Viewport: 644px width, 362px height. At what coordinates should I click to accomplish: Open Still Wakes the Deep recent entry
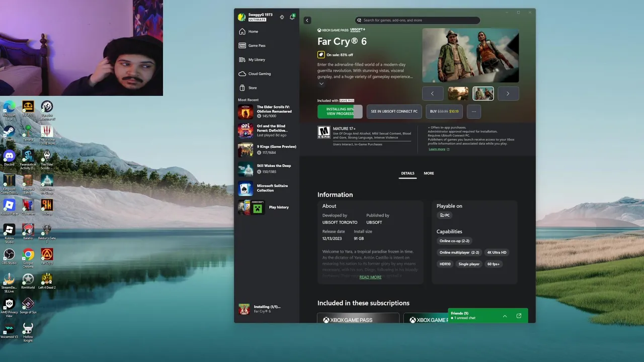267,169
